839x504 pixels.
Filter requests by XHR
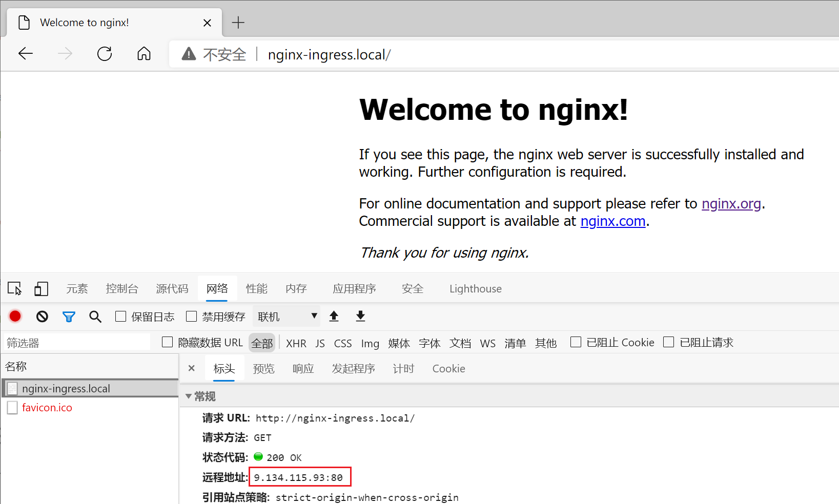pyautogui.click(x=296, y=343)
